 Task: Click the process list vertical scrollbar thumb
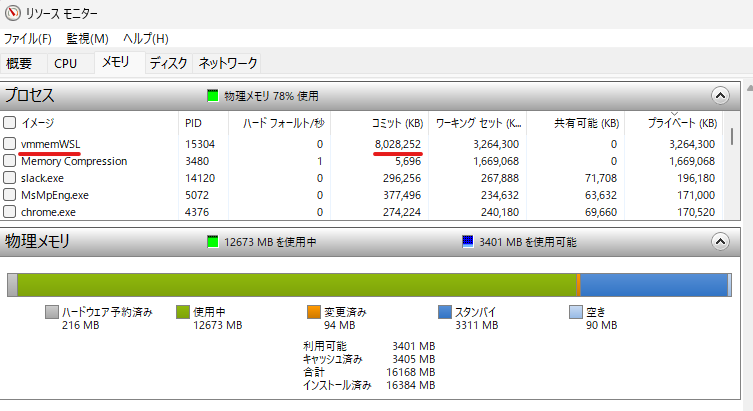732,136
